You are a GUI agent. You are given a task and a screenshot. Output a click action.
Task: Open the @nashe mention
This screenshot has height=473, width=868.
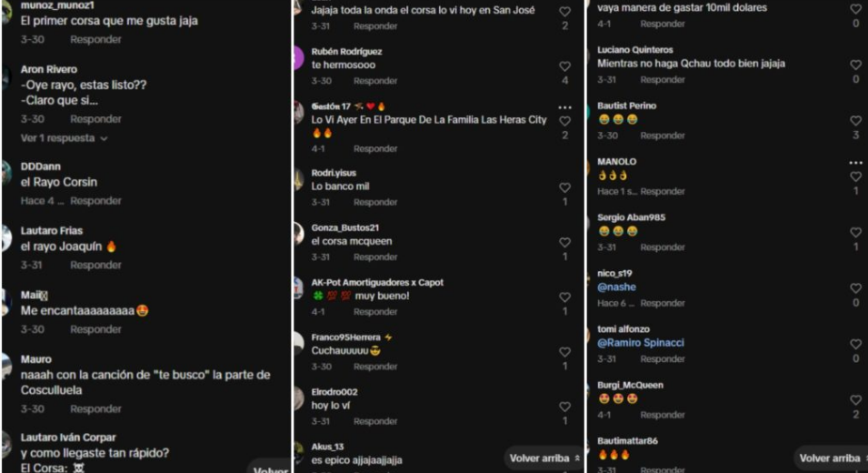coord(616,287)
